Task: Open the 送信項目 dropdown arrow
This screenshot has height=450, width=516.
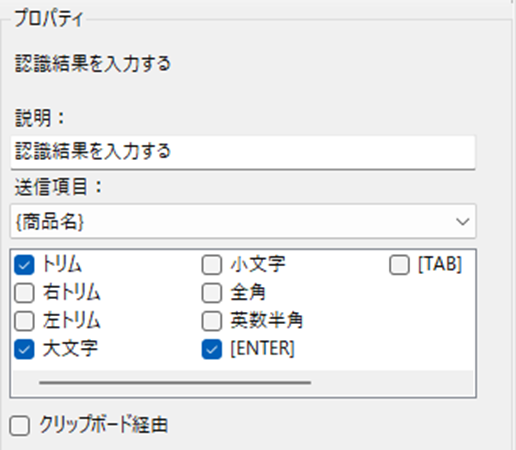Action: (x=463, y=222)
